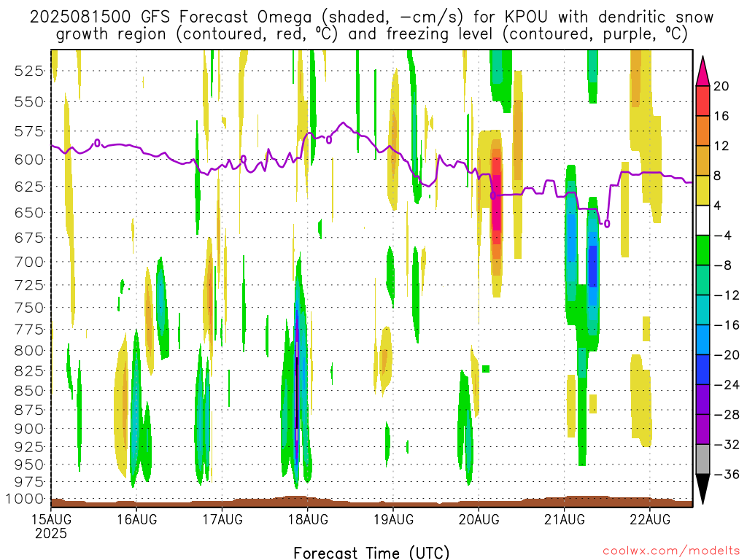Viewport: 747px width, 560px height.
Task: Click the 650 pressure level label
Action: coord(29,212)
